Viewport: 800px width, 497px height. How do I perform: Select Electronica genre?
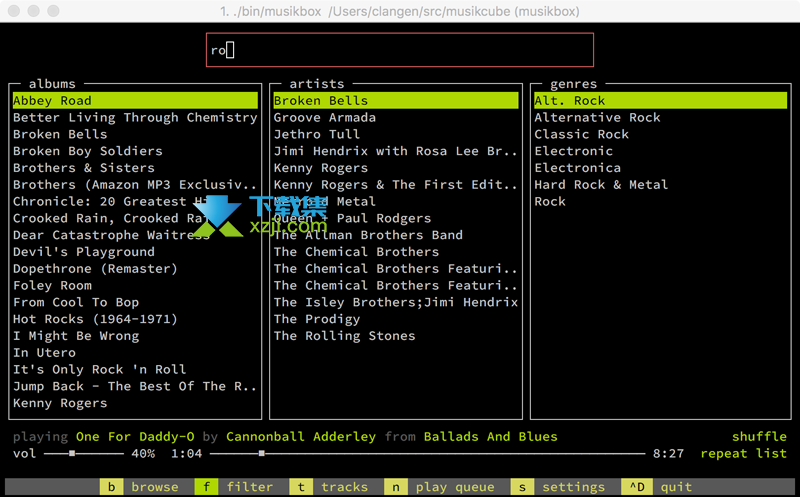point(661,168)
